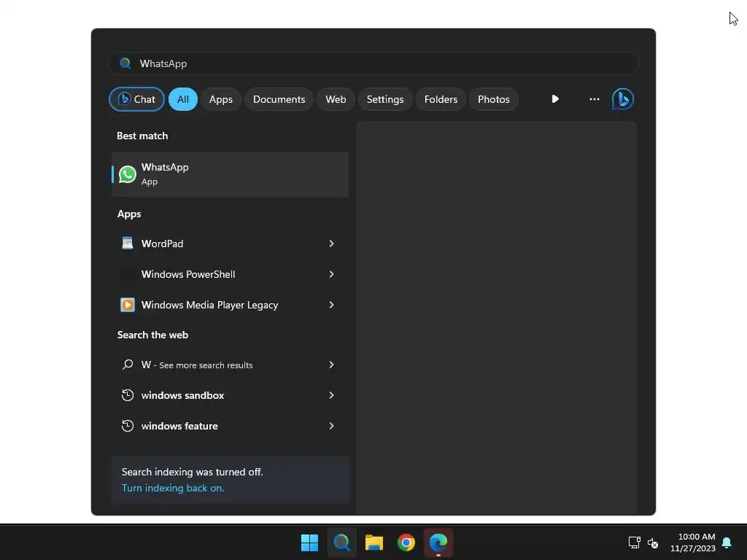Open Microsoft Edge from the taskbar
The image size is (747, 560).
(x=438, y=542)
